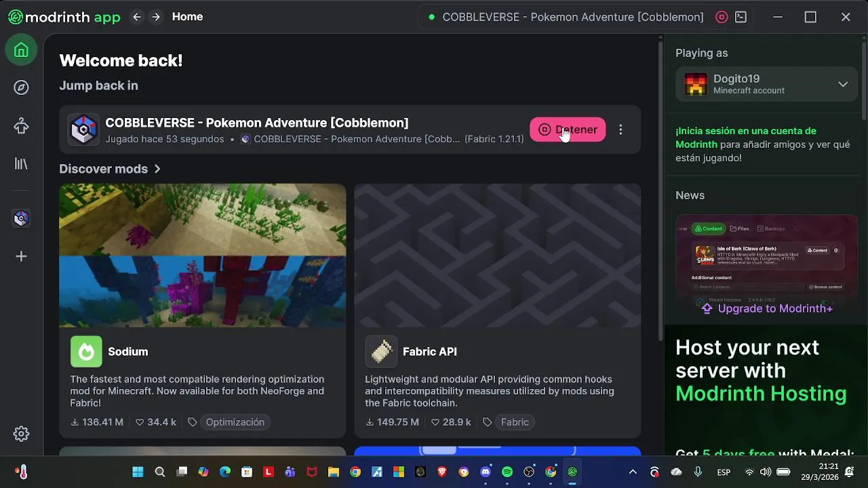Screen dimensions: 868x488
Task: Open the Skins hanger icon in sidebar
Action: click(21, 125)
